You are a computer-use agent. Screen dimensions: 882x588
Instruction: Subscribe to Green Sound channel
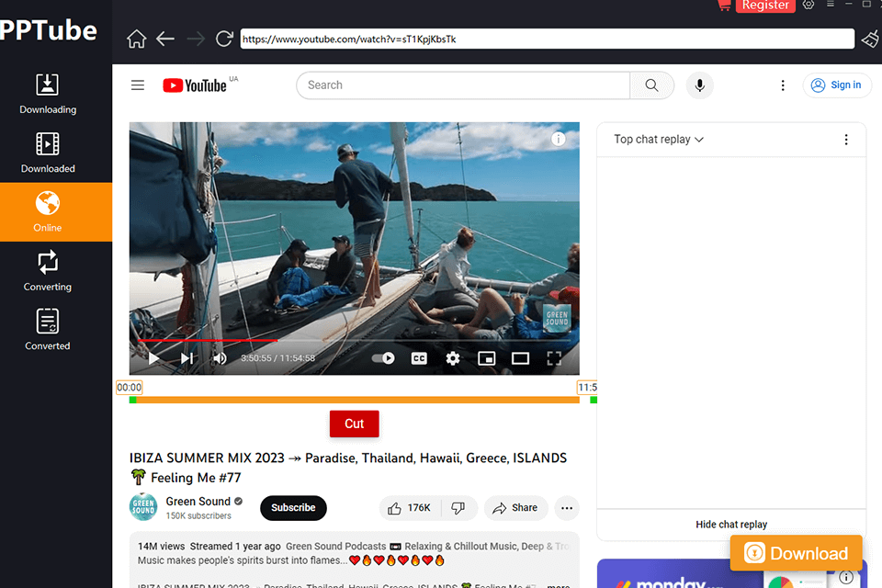[293, 507]
